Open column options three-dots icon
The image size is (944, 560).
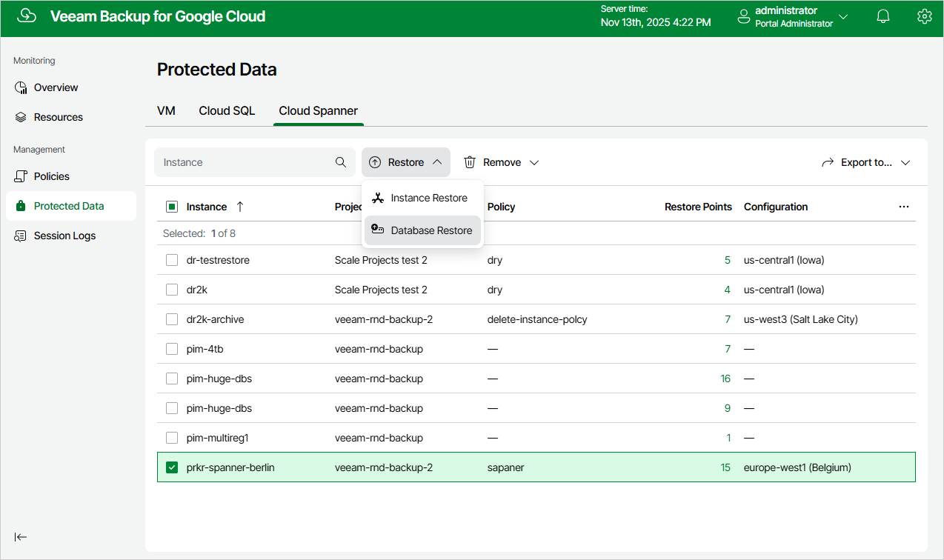coord(904,207)
